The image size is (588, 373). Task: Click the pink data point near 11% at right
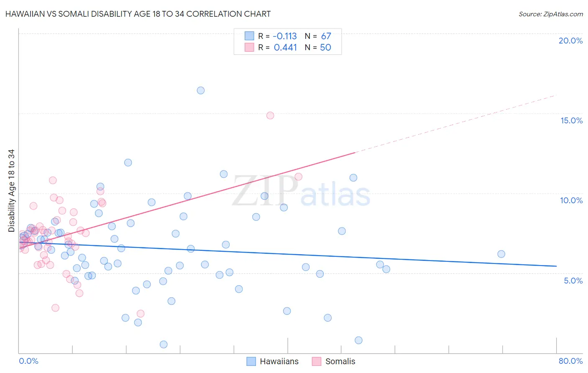(x=298, y=176)
